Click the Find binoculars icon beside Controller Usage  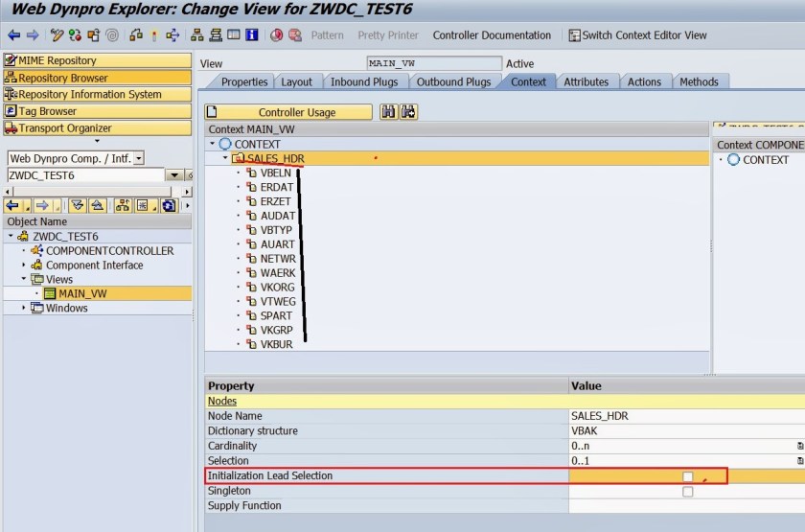pyautogui.click(x=388, y=112)
